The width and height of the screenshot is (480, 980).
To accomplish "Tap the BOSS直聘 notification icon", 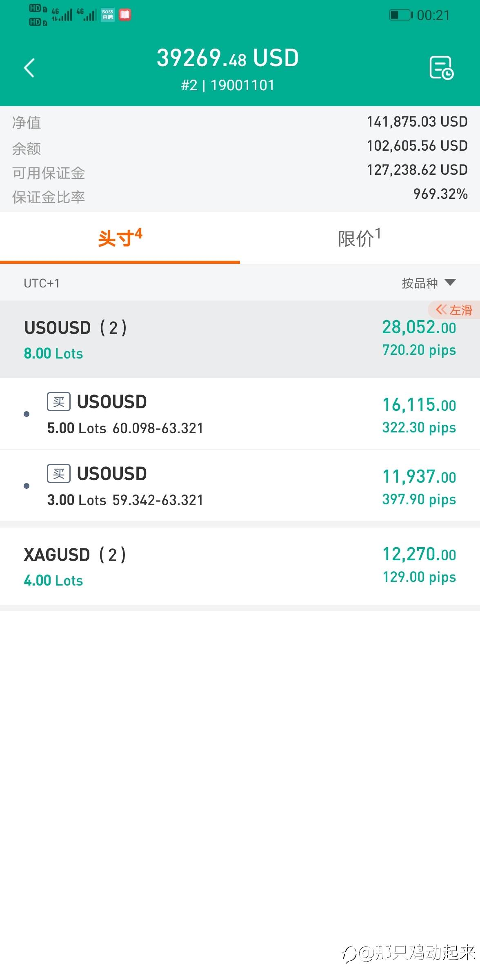I will (108, 15).
